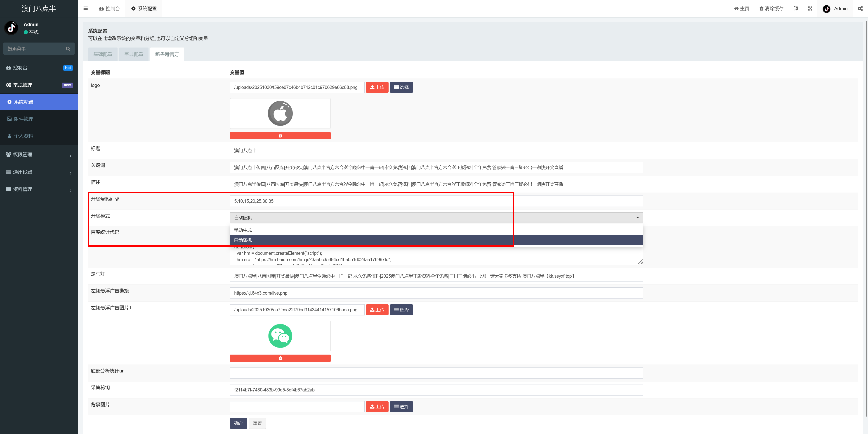868x434 pixels.
Task: Click the 上传 button for logo
Action: (377, 87)
